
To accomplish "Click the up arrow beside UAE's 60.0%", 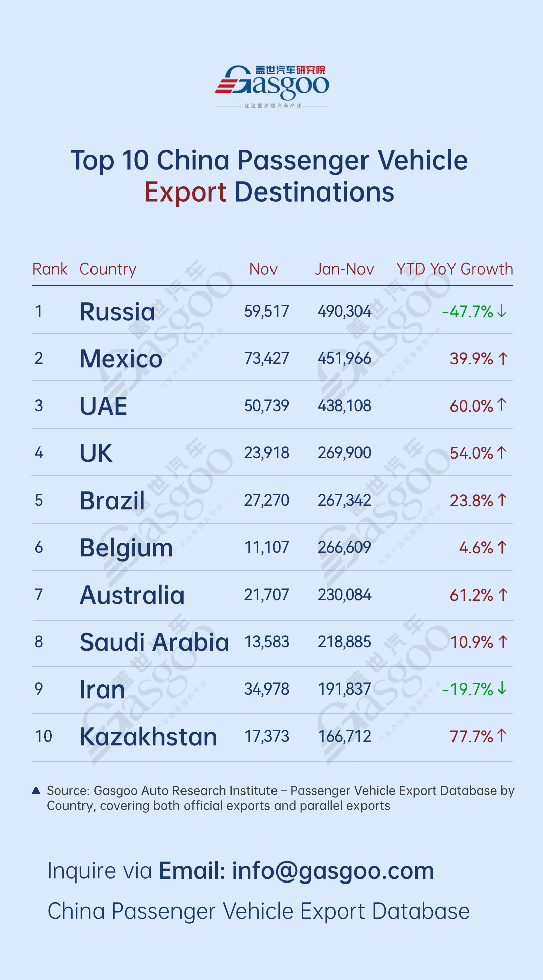I will [501, 405].
